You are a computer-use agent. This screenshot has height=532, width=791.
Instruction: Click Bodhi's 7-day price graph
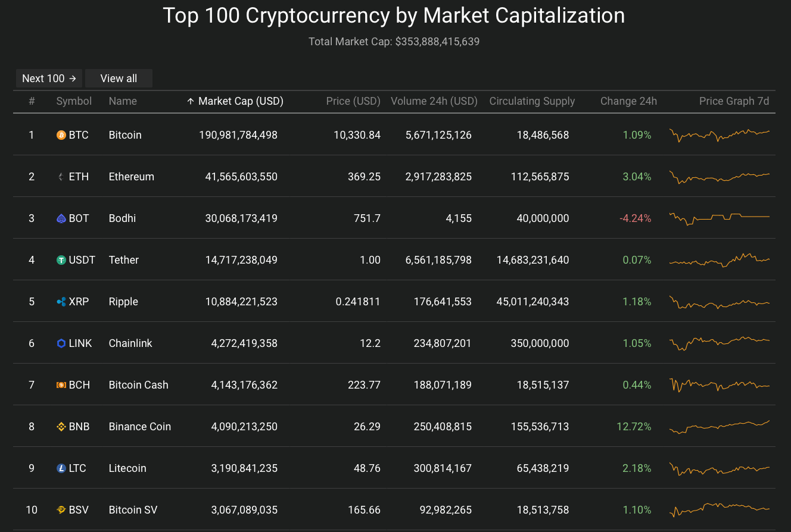pyautogui.click(x=720, y=218)
